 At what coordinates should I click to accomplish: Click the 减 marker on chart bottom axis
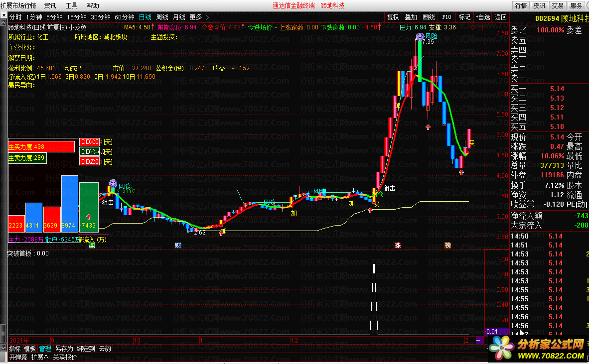click(92, 245)
